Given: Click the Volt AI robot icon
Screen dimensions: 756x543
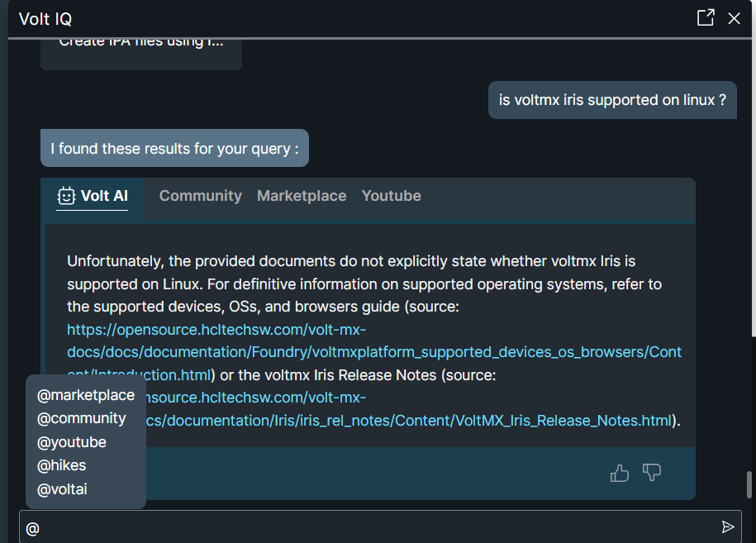Looking at the screenshot, I should (x=66, y=196).
